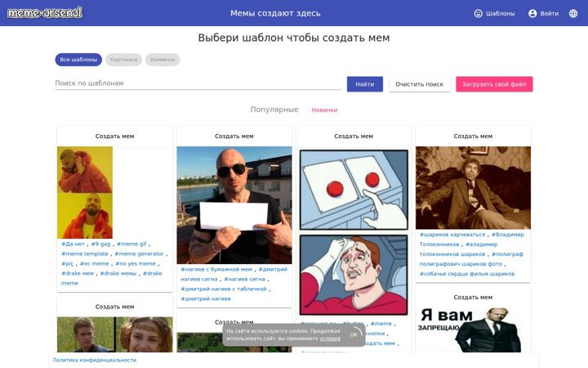Click Создать мем above Drake template
The height and width of the screenshot is (368, 588).
[114, 137]
